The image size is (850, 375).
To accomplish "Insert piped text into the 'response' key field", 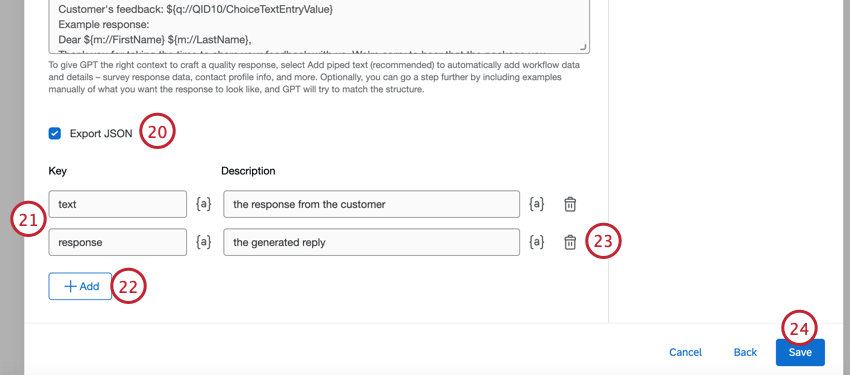I will (x=203, y=242).
